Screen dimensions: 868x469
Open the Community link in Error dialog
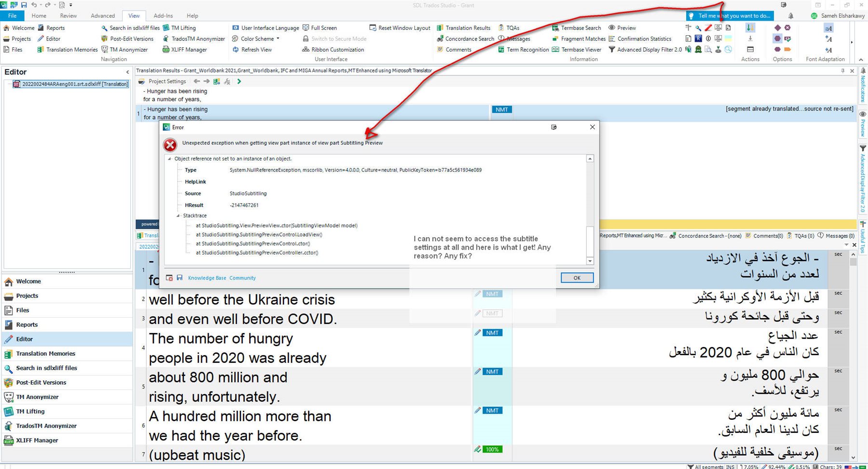point(243,278)
